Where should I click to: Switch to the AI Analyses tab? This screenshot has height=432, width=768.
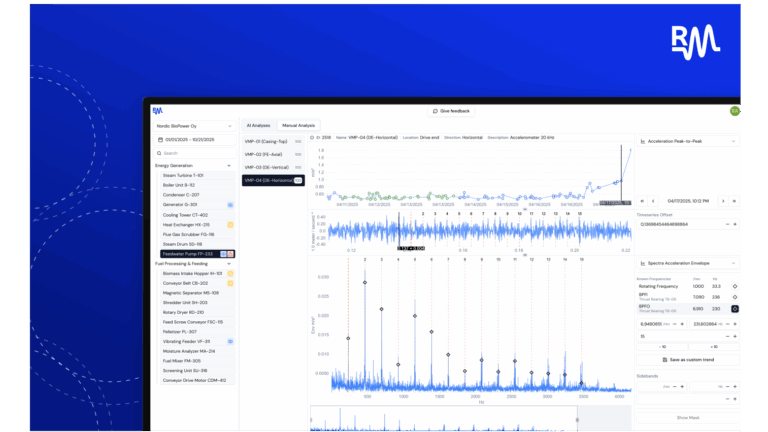click(x=259, y=125)
